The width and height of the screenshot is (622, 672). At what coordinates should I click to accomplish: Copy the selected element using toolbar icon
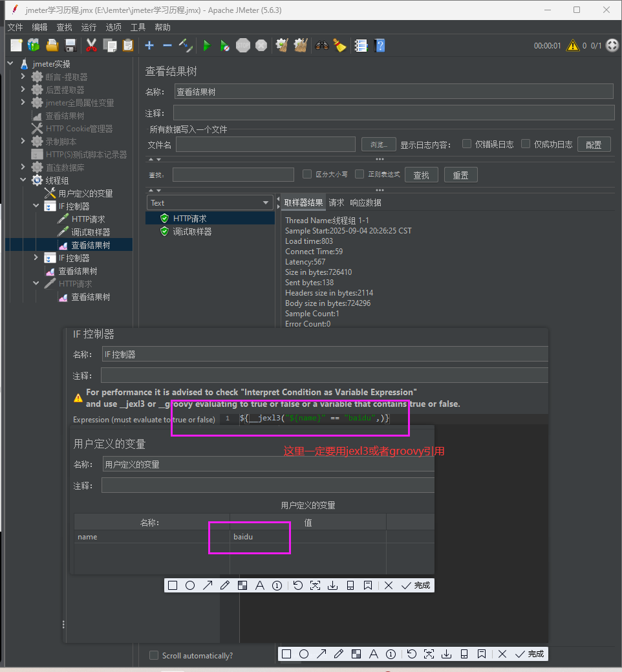pos(110,45)
